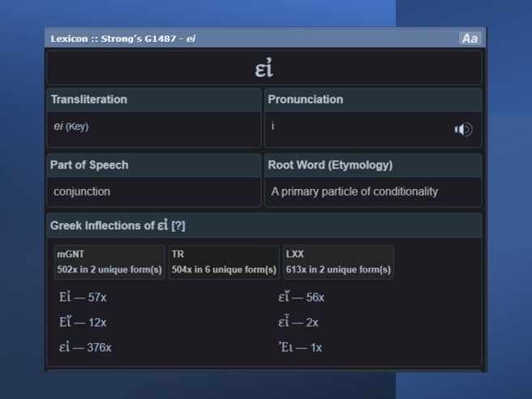This screenshot has height=399, width=532.
Task: Click the Root Word (Etymology) header
Action: click(330, 165)
